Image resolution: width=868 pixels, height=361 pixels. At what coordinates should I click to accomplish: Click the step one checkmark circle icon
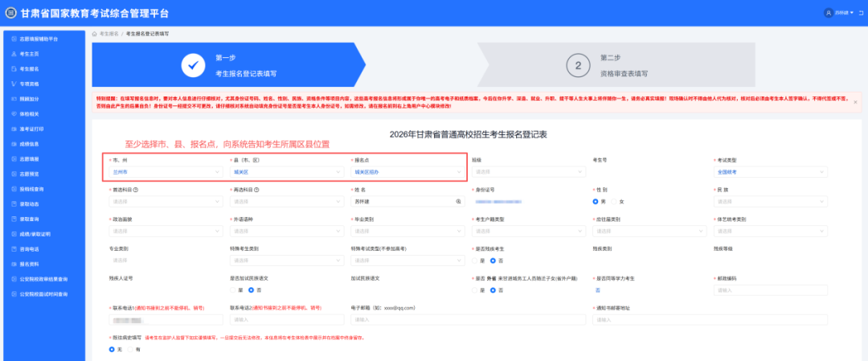[x=193, y=65]
